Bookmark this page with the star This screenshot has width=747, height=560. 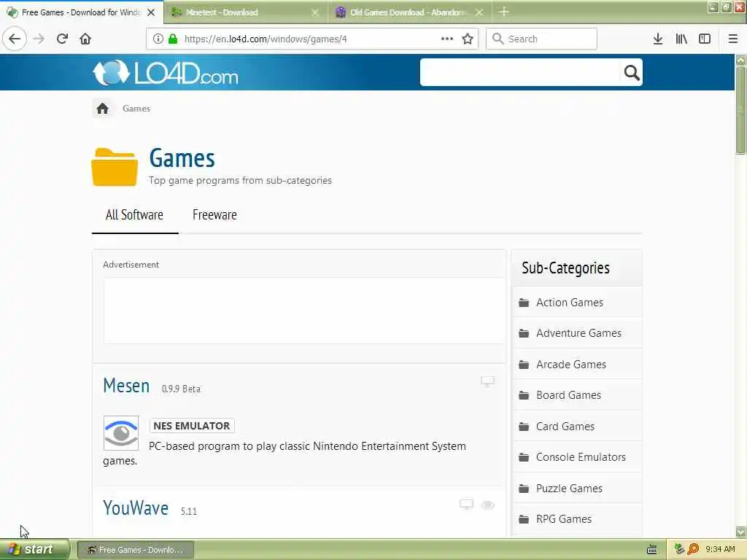468,39
